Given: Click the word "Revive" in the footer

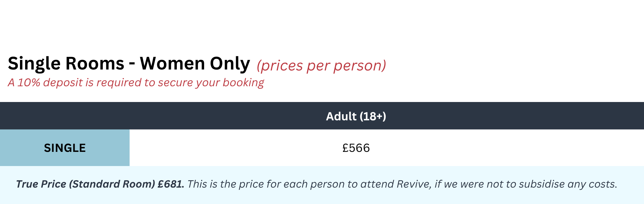Looking at the screenshot, I should 413,184.
